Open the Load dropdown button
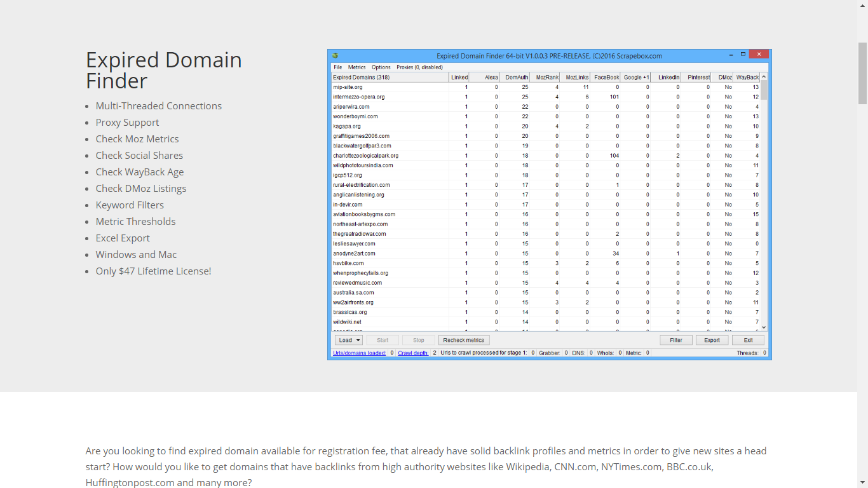Screen dimensions: 868x488 pyautogui.click(x=349, y=340)
